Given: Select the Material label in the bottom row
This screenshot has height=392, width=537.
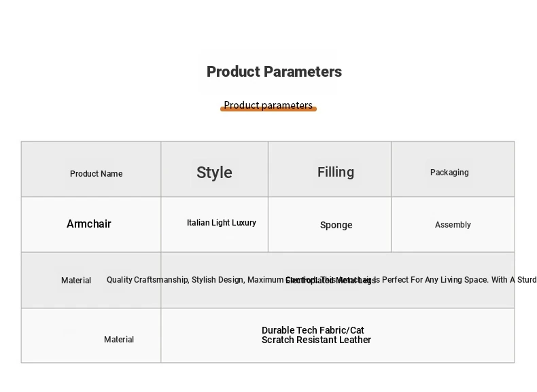Looking at the screenshot, I should coord(119,339).
